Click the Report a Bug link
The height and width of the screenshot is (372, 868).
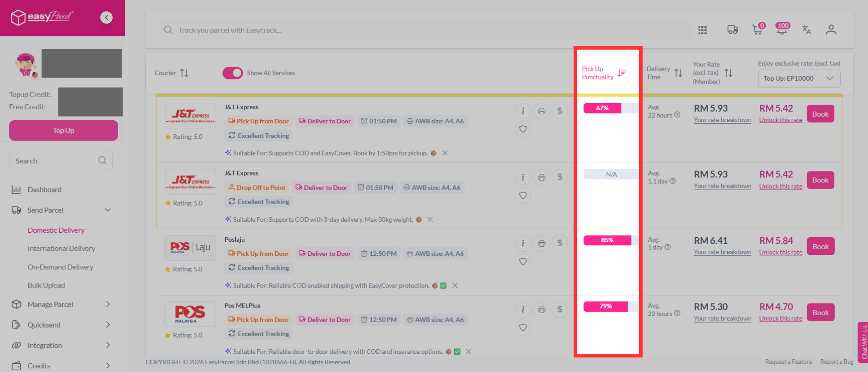(837, 362)
